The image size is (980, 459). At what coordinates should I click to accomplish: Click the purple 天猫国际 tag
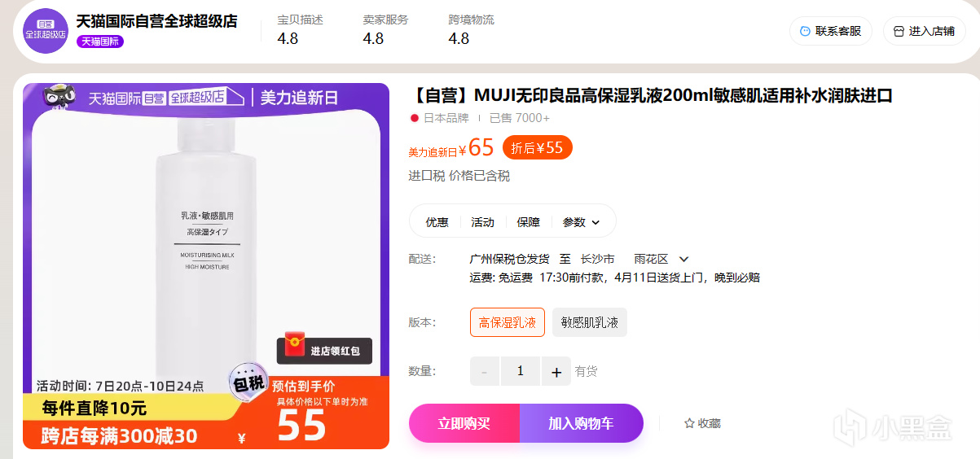pyautogui.click(x=100, y=42)
